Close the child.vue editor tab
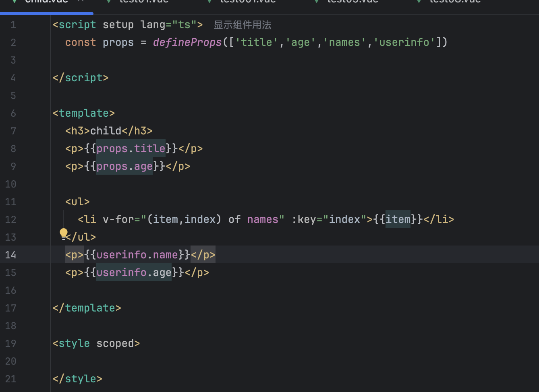 pyautogui.click(x=81, y=1)
